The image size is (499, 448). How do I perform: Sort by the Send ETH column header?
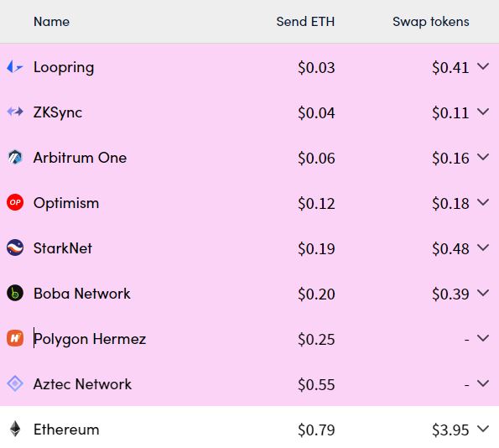305,22
